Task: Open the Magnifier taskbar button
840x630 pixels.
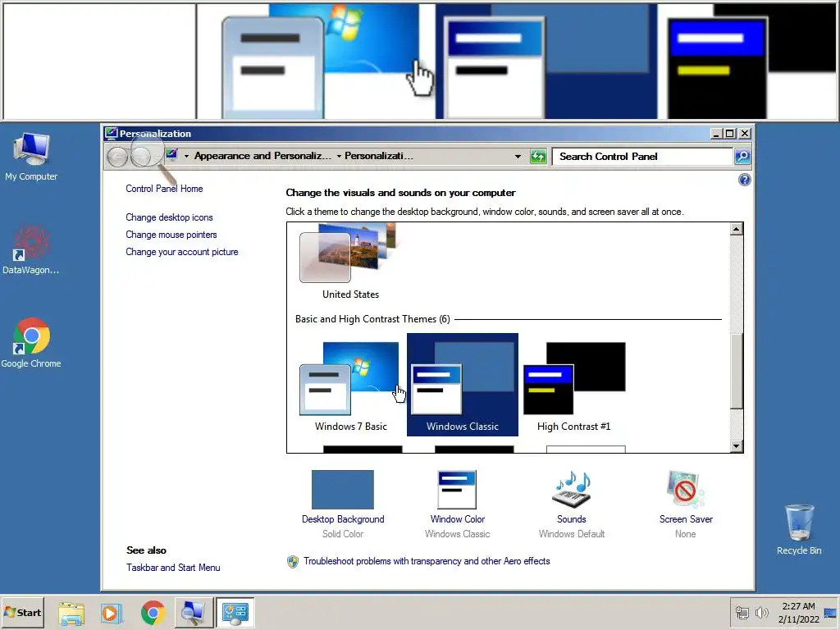Action: click(x=193, y=613)
